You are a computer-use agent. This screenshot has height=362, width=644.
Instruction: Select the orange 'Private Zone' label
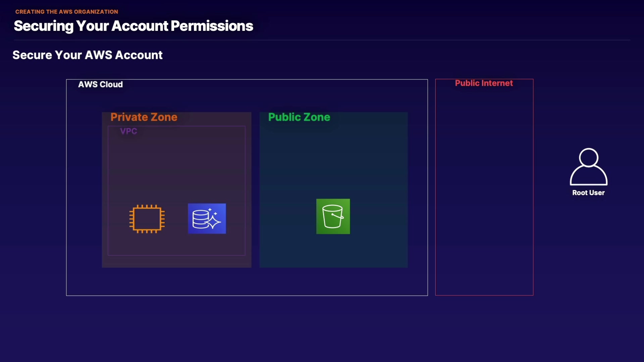144,117
